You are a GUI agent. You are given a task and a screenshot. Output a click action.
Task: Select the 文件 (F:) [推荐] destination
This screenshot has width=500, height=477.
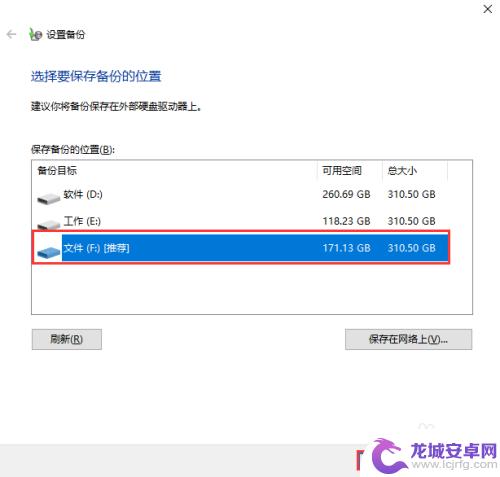point(241,248)
